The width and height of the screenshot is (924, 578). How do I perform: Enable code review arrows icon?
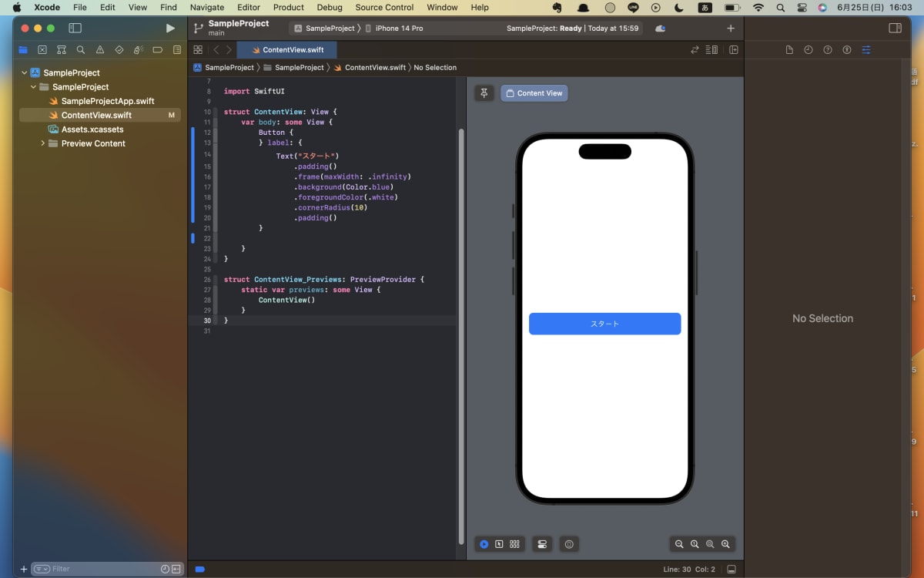[x=695, y=49]
